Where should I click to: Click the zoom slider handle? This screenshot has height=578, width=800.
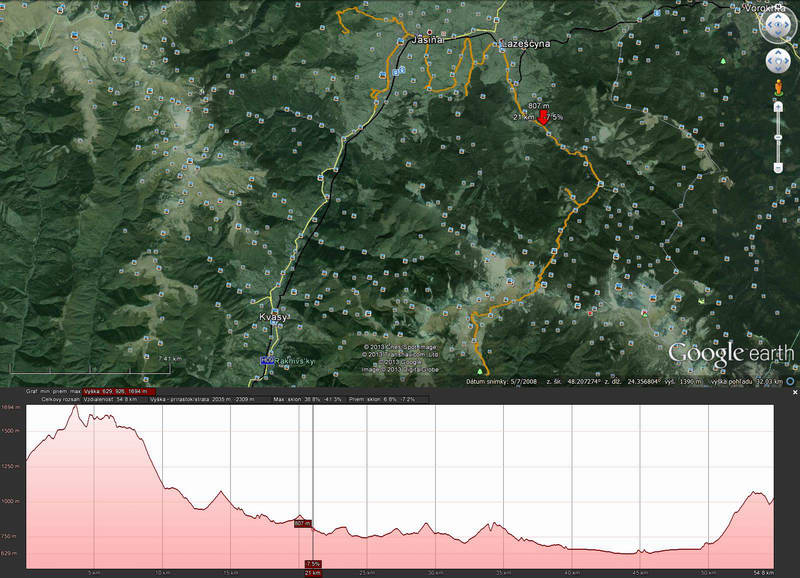click(778, 137)
